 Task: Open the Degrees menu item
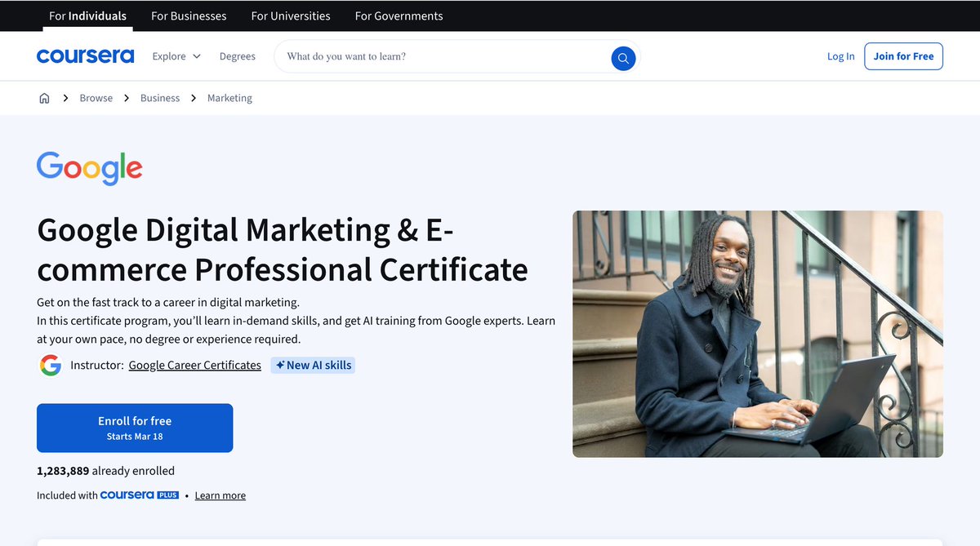coord(238,56)
